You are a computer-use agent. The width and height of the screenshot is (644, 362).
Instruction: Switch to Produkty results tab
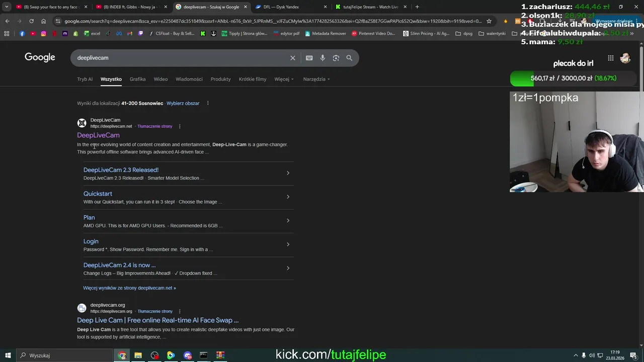pyautogui.click(x=220, y=79)
